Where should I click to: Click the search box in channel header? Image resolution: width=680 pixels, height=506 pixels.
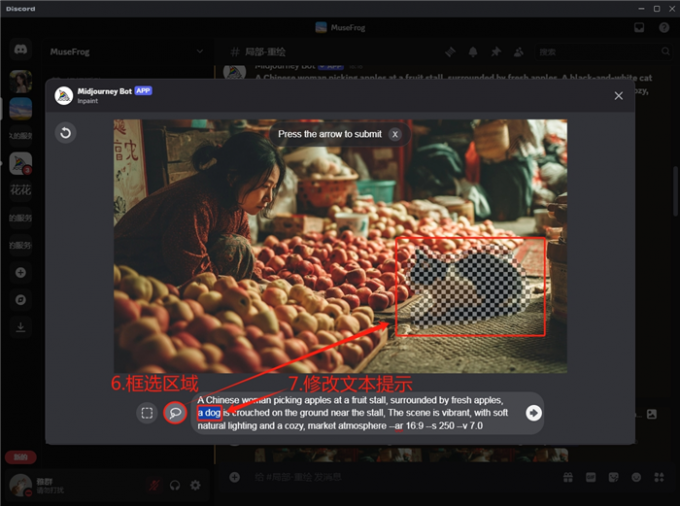(603, 52)
